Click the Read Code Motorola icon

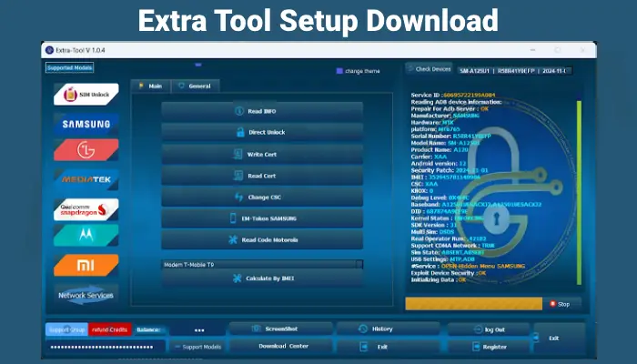(233, 239)
